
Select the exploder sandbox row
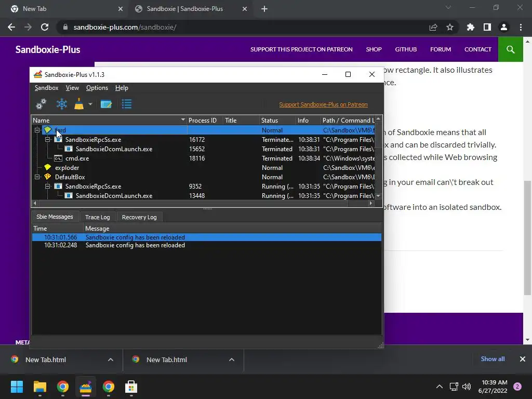[x=203, y=168]
